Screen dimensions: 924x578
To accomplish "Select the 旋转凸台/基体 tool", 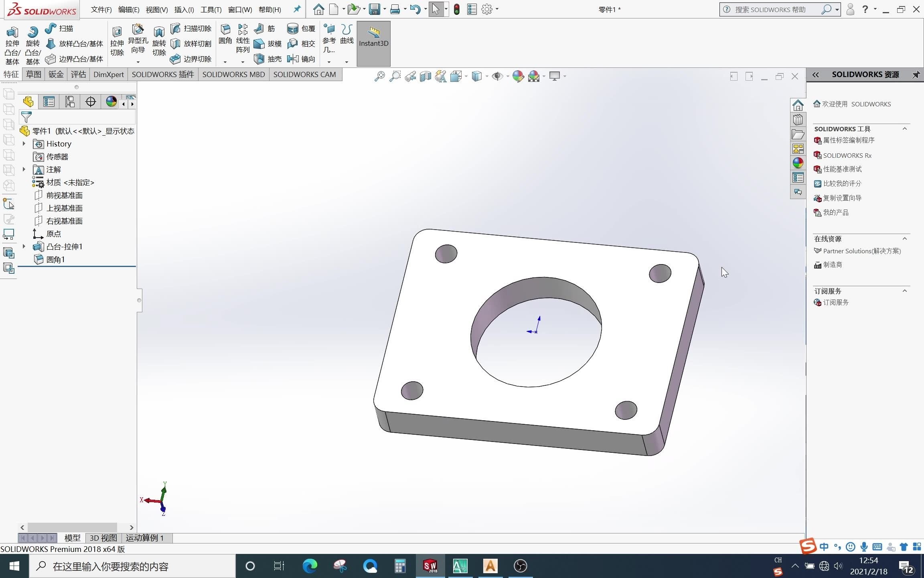I will click(x=32, y=42).
